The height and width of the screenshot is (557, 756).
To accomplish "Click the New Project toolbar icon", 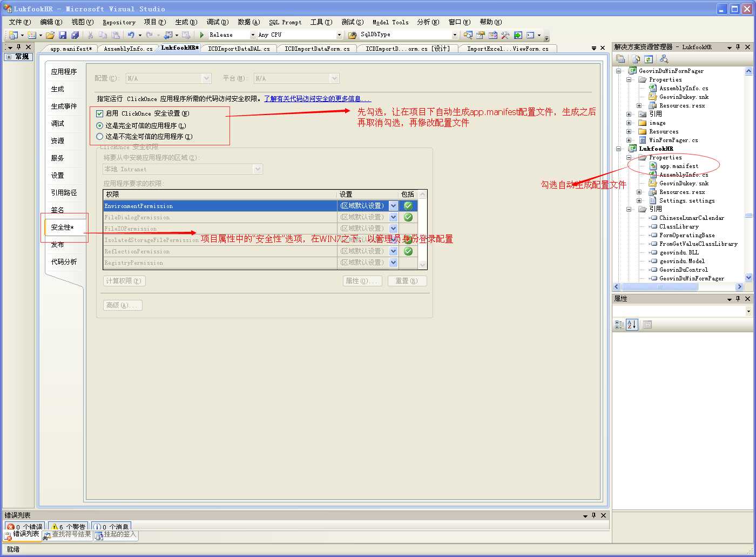I will pyautogui.click(x=13, y=35).
